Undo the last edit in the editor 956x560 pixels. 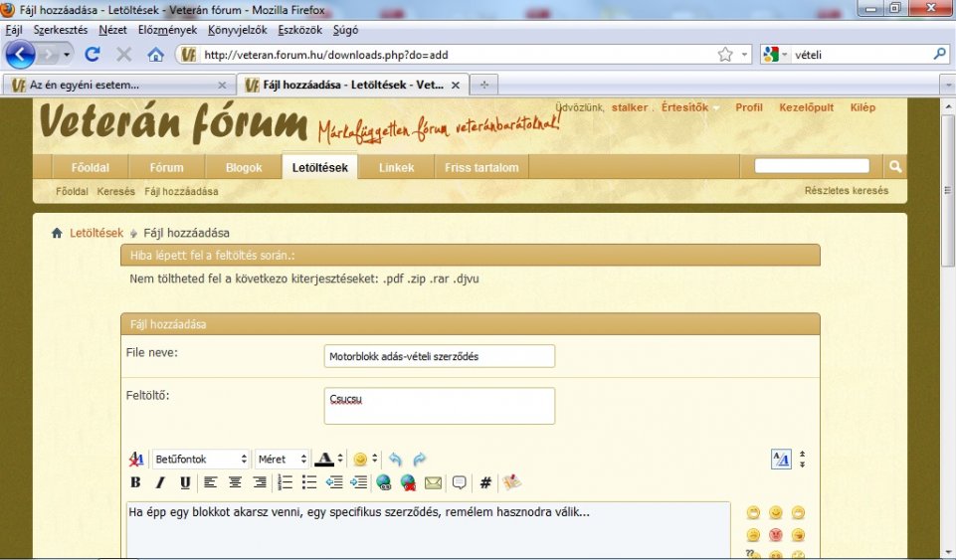pos(395,460)
